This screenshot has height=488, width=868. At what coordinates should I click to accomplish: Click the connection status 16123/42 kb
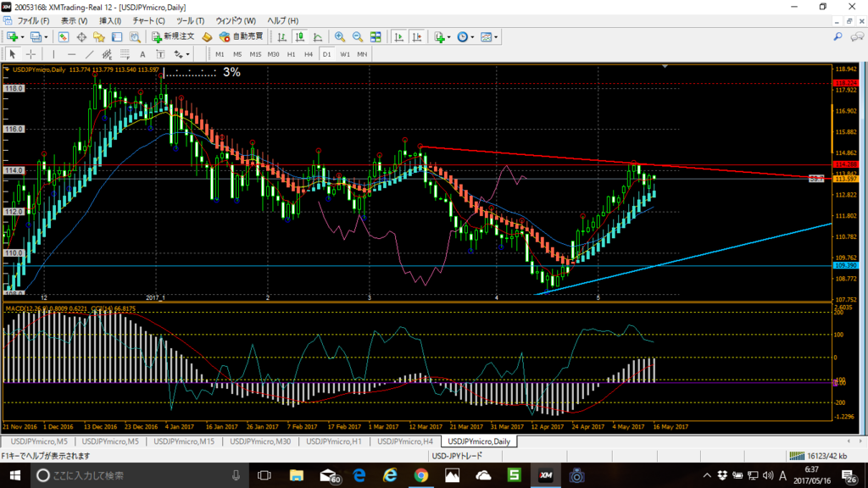coord(818,456)
